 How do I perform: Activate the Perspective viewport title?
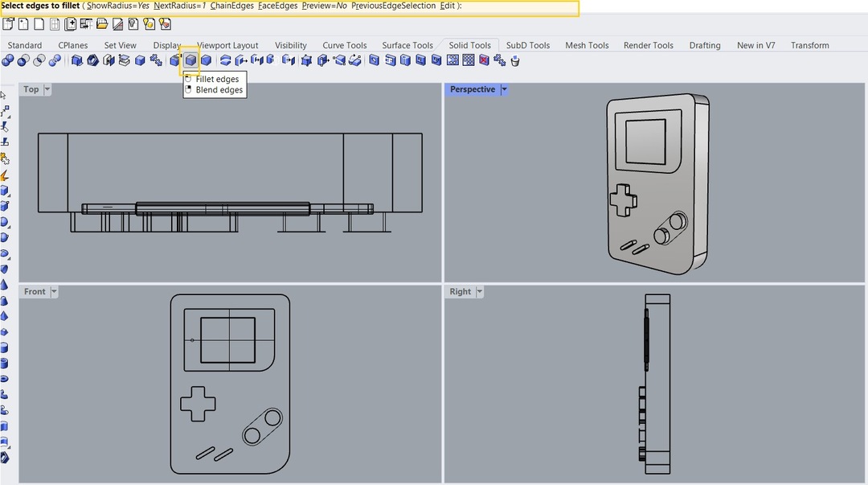coord(473,89)
